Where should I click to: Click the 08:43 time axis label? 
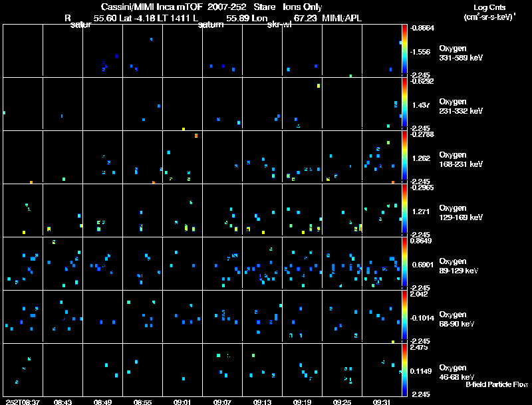point(63,402)
